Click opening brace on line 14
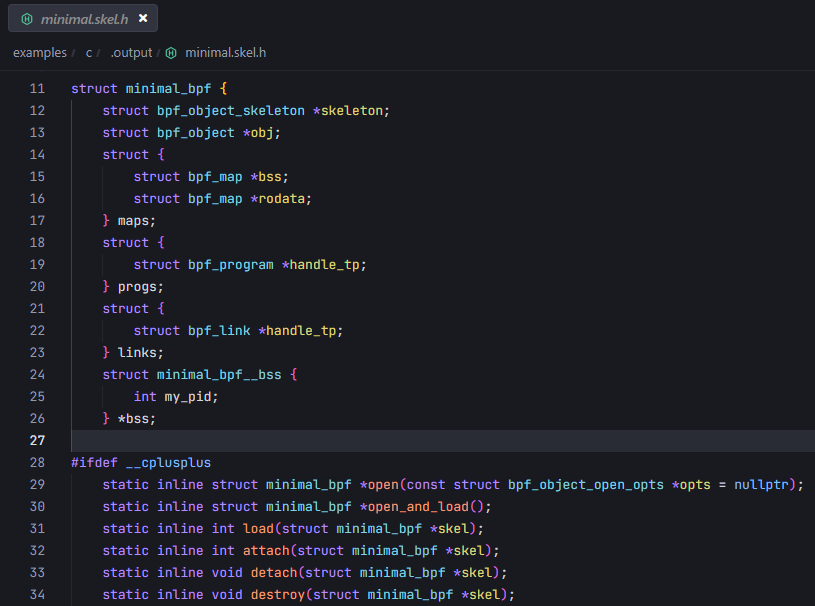 (x=161, y=154)
